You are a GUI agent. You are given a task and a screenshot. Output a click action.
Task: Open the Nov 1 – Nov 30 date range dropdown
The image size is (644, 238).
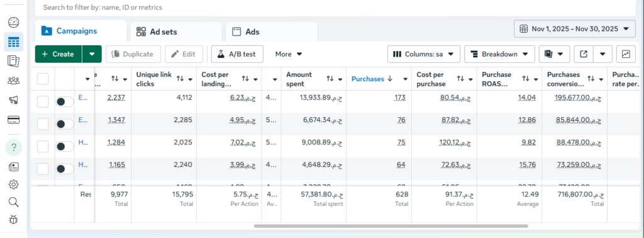click(574, 29)
